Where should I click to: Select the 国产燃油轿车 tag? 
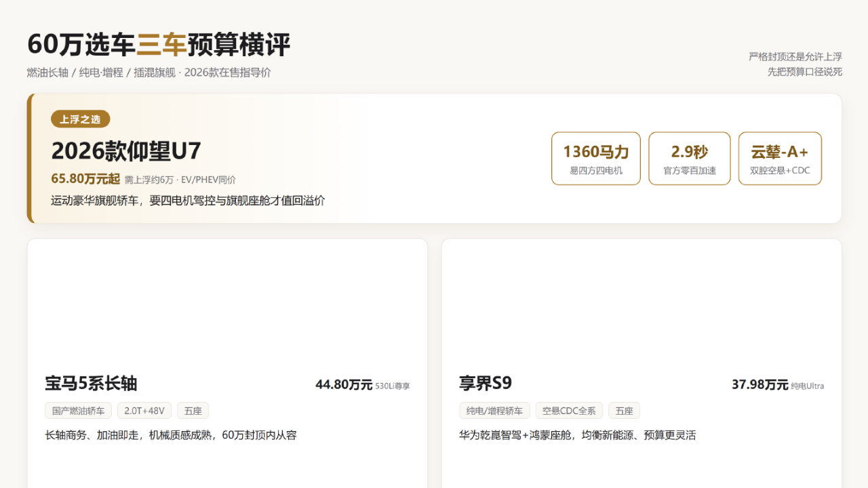(x=79, y=411)
